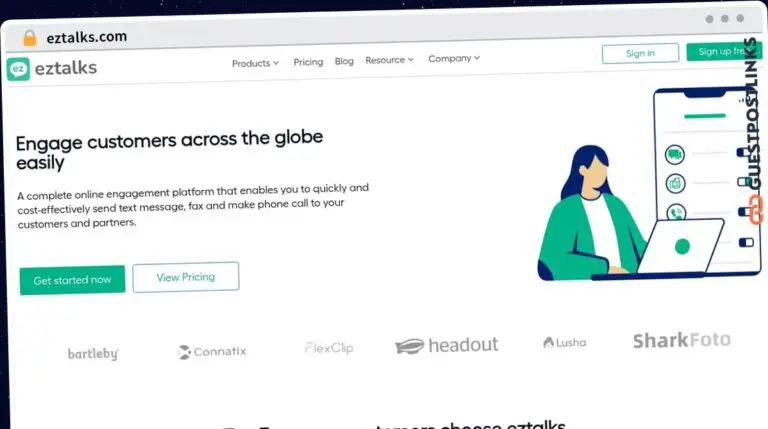
Task: Toggle the bottom switch in phone illustration
Action: click(x=746, y=242)
